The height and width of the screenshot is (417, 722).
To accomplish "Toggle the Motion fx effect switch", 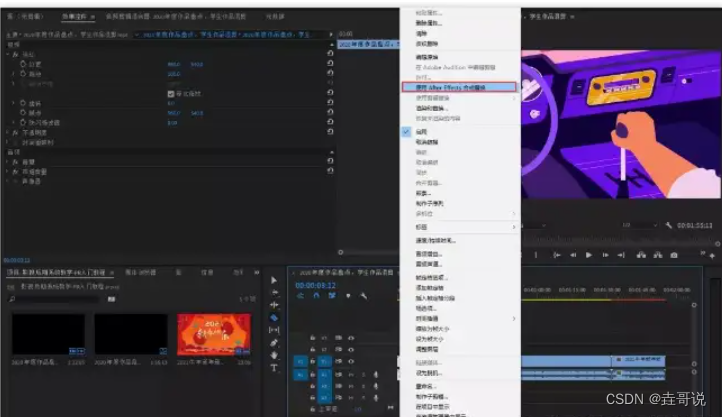I will point(16,54).
